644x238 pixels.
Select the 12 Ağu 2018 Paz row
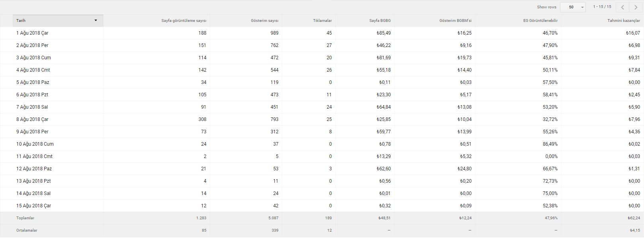(x=322, y=169)
